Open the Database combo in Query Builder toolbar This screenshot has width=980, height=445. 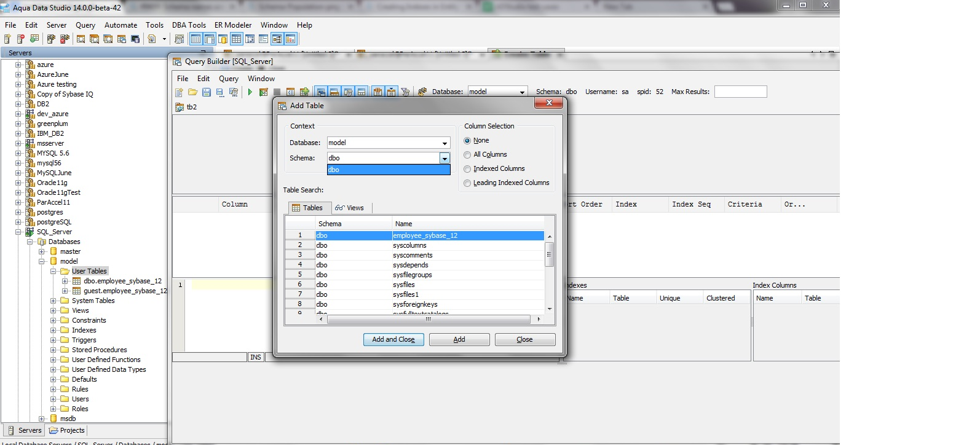click(497, 92)
